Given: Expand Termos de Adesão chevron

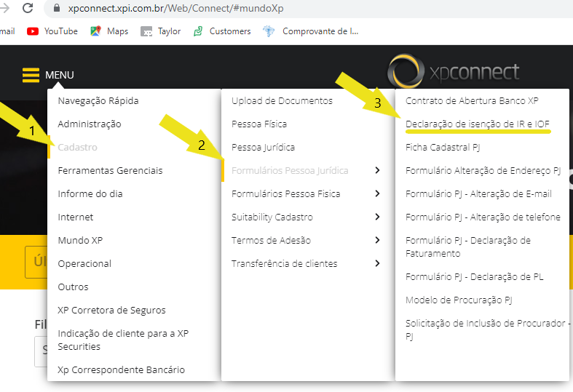Looking at the screenshot, I should click(x=377, y=240).
